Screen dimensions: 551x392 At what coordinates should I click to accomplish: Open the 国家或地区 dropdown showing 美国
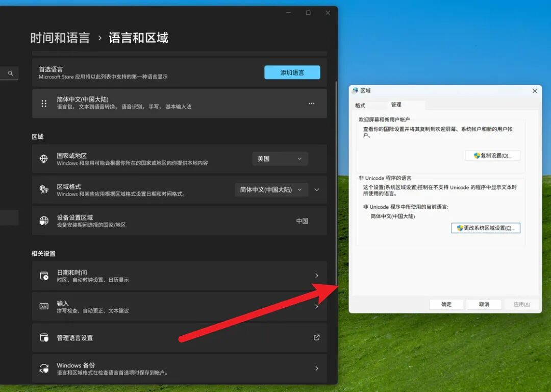click(x=280, y=159)
